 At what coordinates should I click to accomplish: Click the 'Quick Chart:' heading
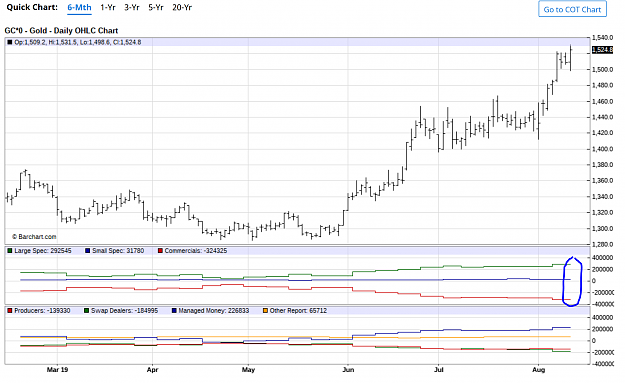(32, 7)
